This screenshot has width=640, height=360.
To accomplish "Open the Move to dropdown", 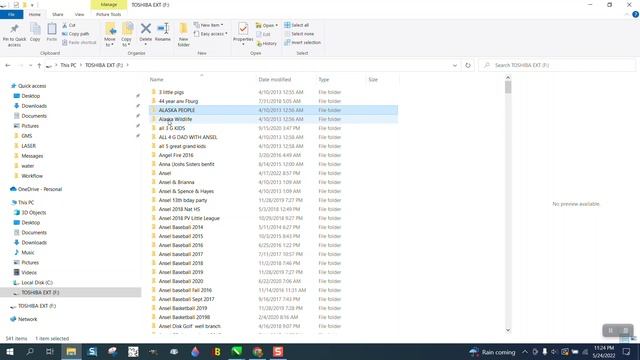I will pos(110,35).
